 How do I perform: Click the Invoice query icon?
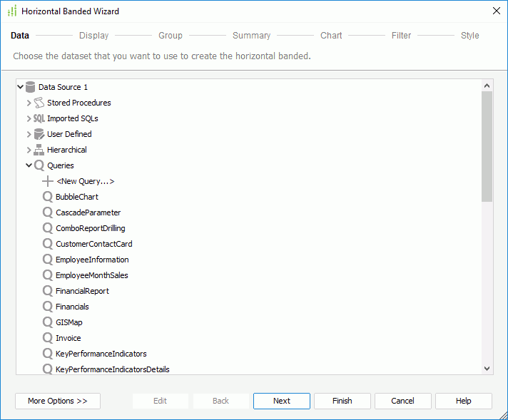coord(48,338)
